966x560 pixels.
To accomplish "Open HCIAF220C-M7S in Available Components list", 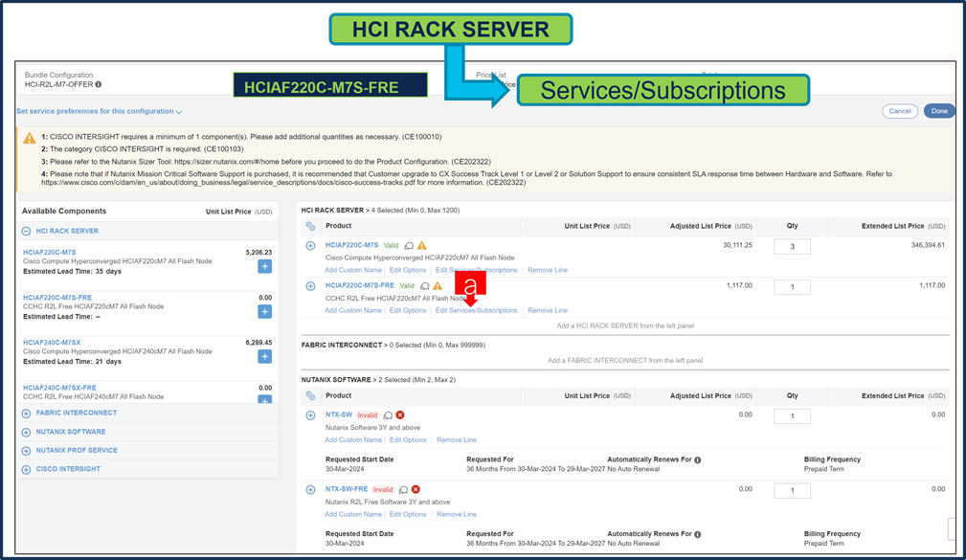I will click(50, 253).
